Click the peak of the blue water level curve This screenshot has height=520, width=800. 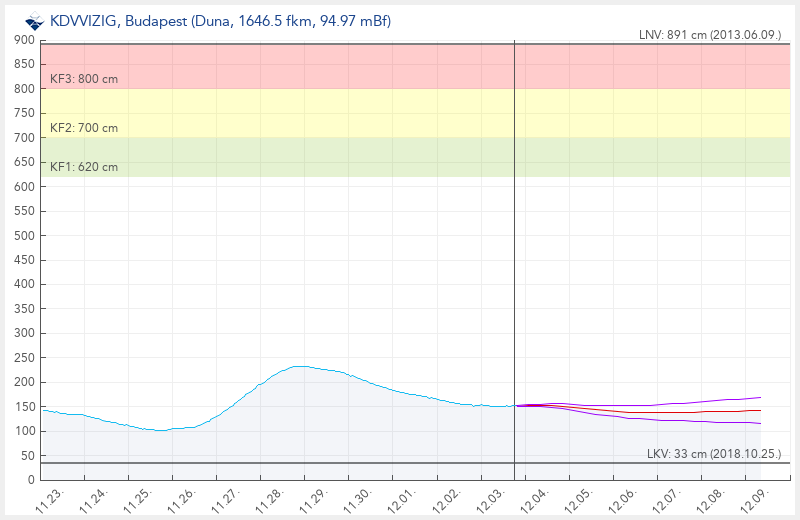(299, 366)
